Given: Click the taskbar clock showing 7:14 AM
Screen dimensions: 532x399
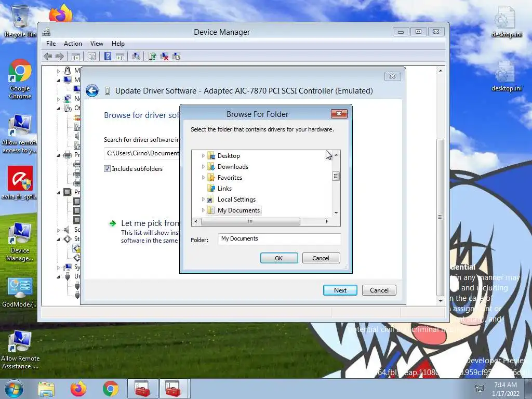Looking at the screenshot, I should click(x=506, y=389).
